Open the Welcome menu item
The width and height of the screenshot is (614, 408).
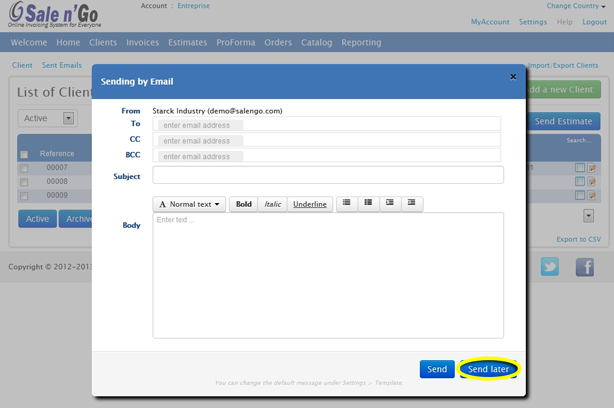pos(29,42)
